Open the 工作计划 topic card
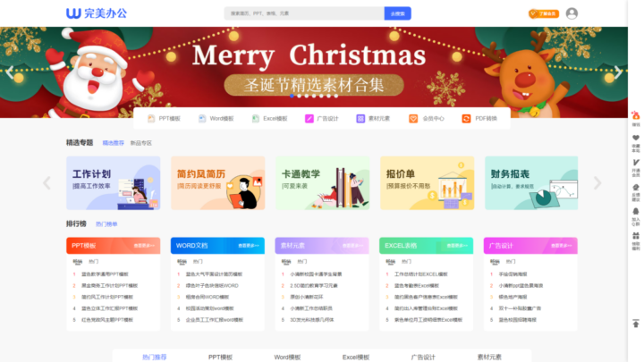This screenshot has height=362, width=644. click(x=113, y=183)
